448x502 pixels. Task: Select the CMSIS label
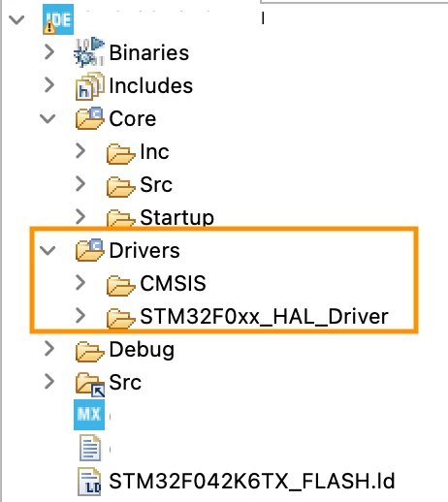(173, 283)
